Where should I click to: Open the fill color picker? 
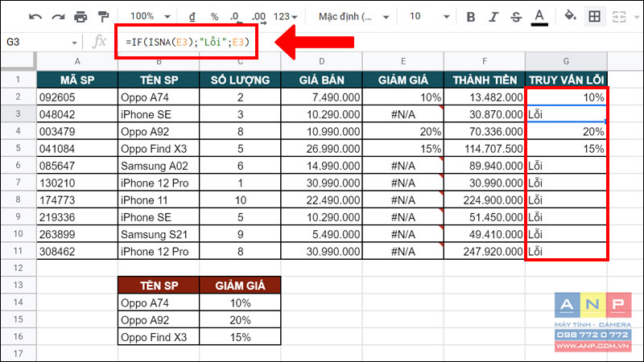tap(570, 16)
